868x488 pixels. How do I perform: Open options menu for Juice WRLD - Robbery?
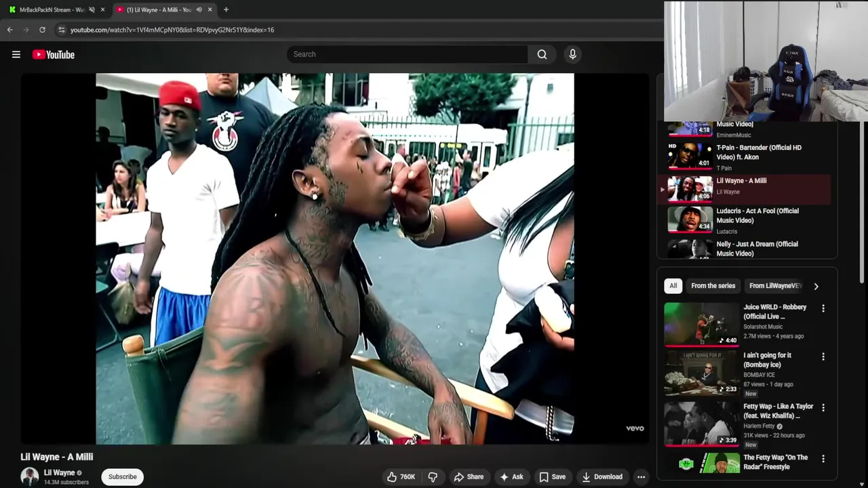[x=823, y=308]
